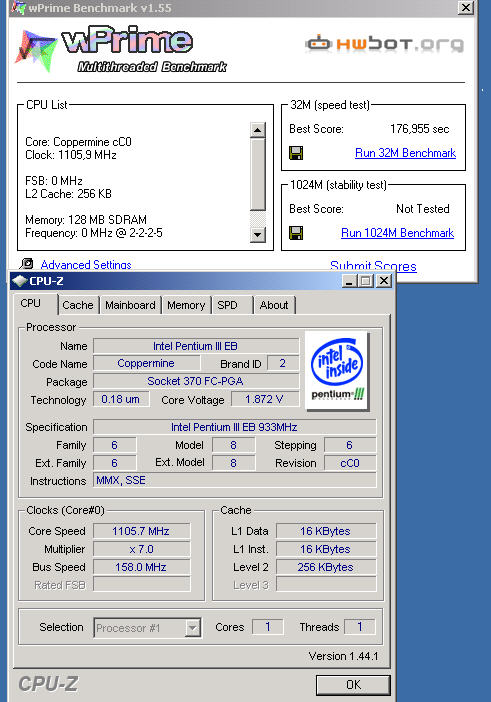Click the Cores count value
Screen dimensions: 491x702
click(x=268, y=627)
